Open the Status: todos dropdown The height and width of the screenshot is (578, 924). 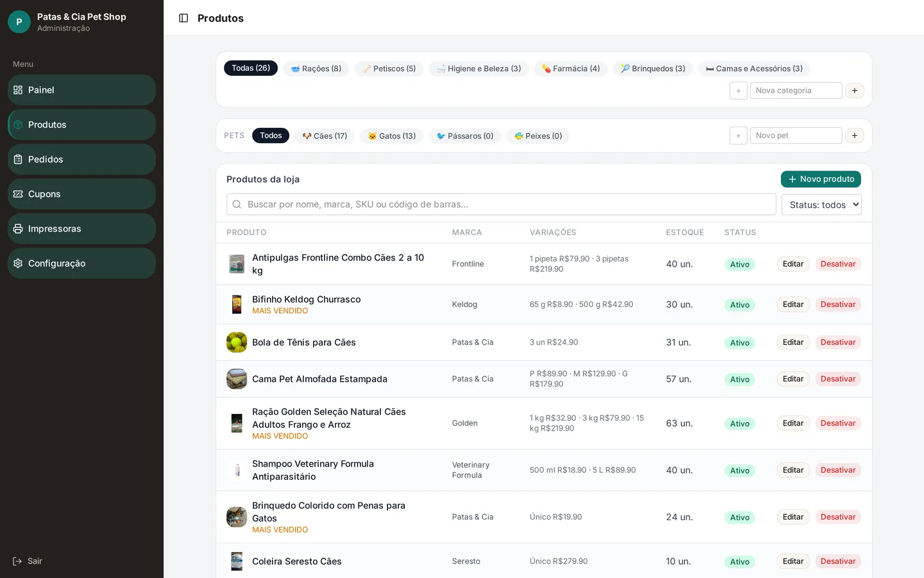tap(821, 205)
